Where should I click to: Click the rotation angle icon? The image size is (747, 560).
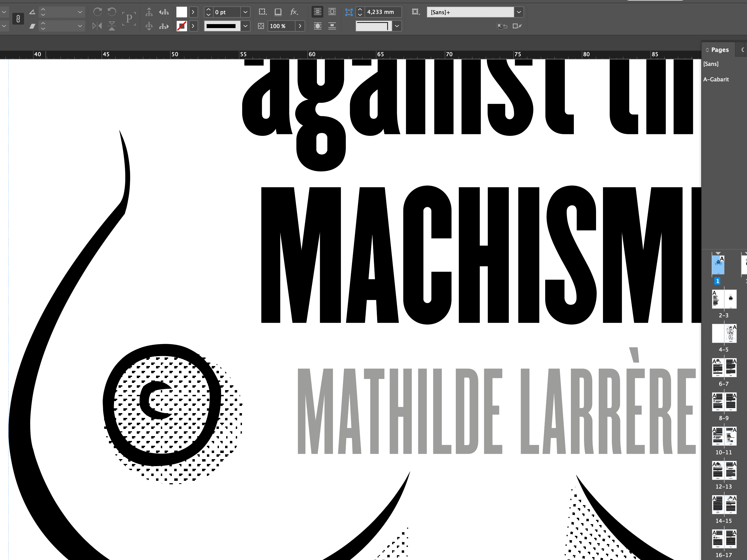click(x=32, y=12)
